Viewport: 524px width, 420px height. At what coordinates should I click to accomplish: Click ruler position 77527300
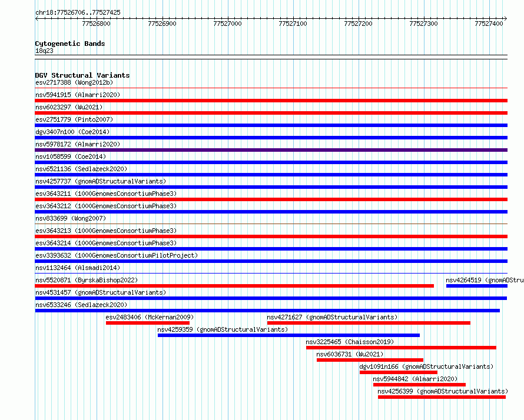point(423,24)
